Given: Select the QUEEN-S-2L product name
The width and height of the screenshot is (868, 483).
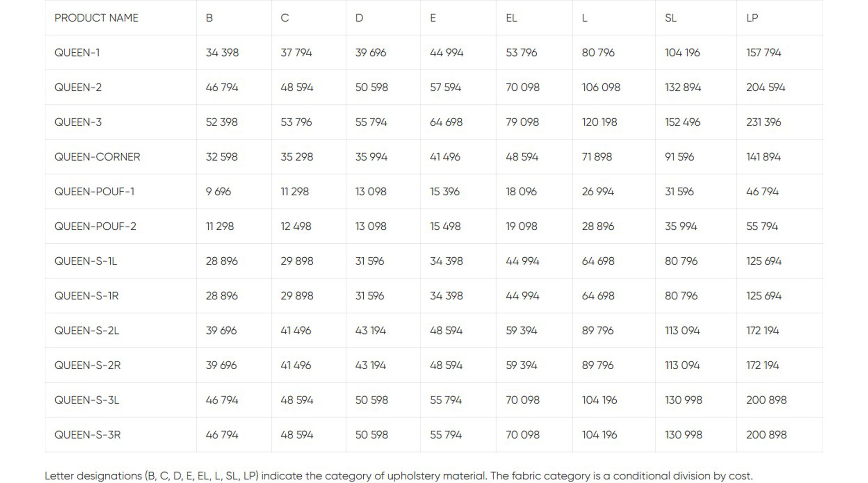Looking at the screenshot, I should coord(87,331).
